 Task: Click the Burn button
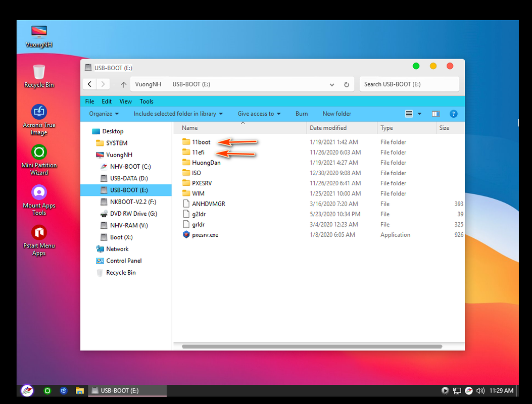(x=302, y=114)
